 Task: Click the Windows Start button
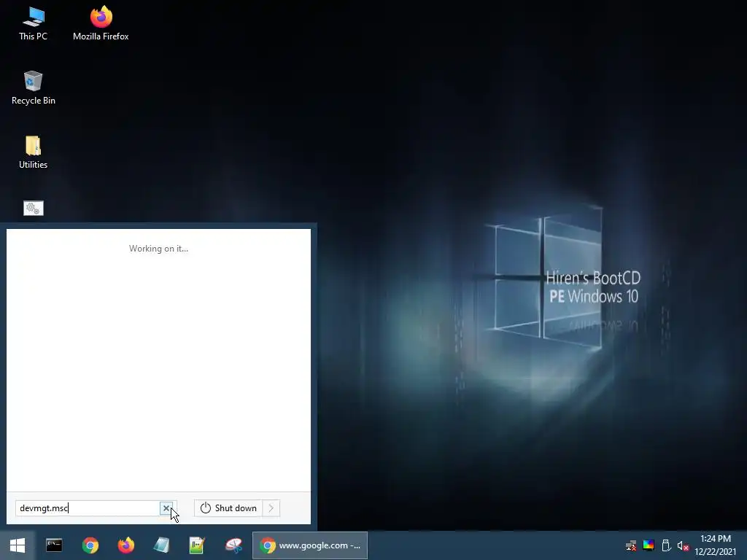[18, 545]
